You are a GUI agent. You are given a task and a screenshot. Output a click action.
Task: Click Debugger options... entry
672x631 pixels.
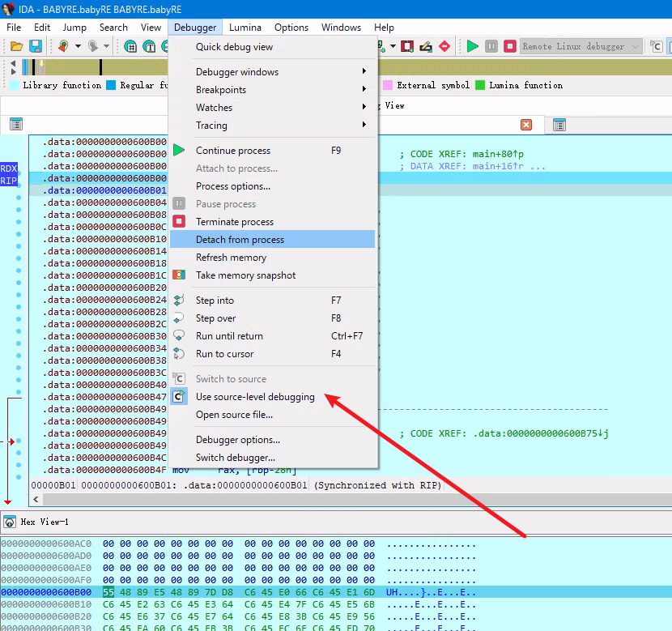[238, 440]
